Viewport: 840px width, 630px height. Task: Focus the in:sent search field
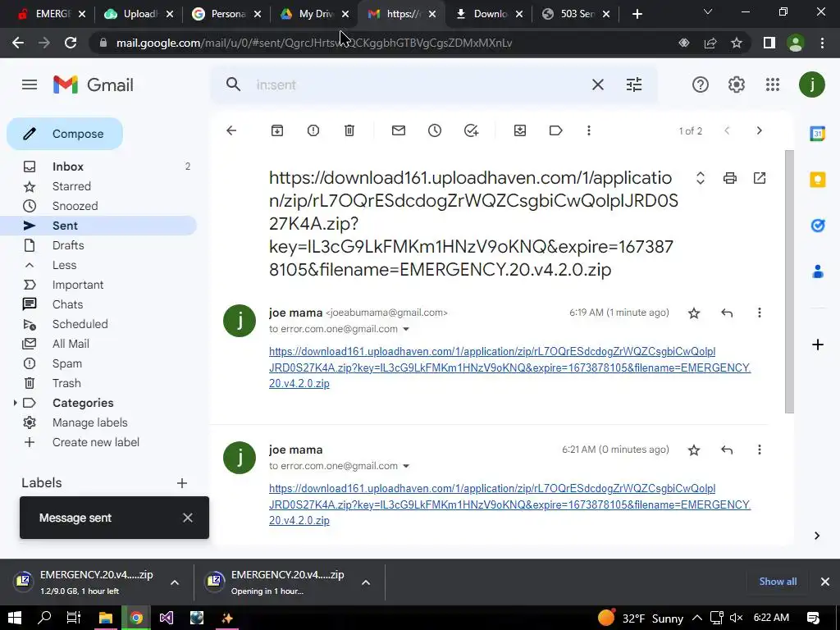(x=418, y=84)
